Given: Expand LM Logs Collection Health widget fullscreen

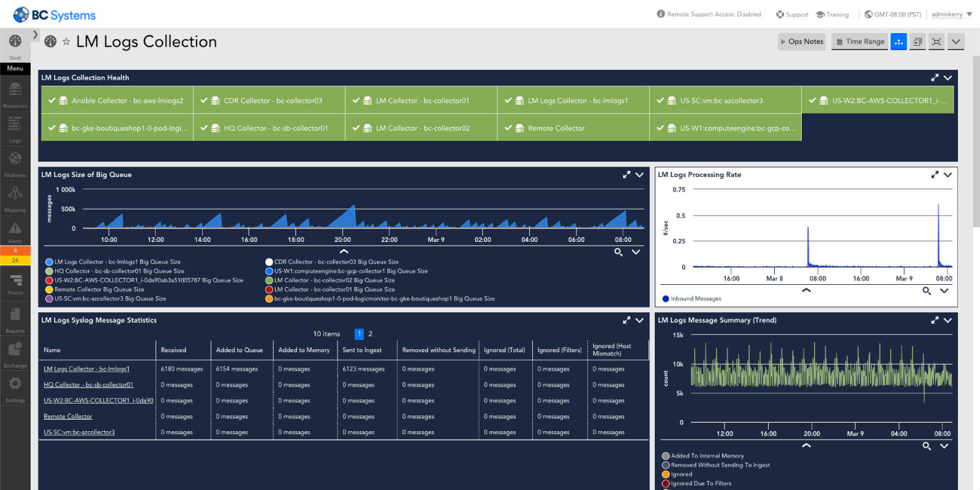Looking at the screenshot, I should 935,78.
